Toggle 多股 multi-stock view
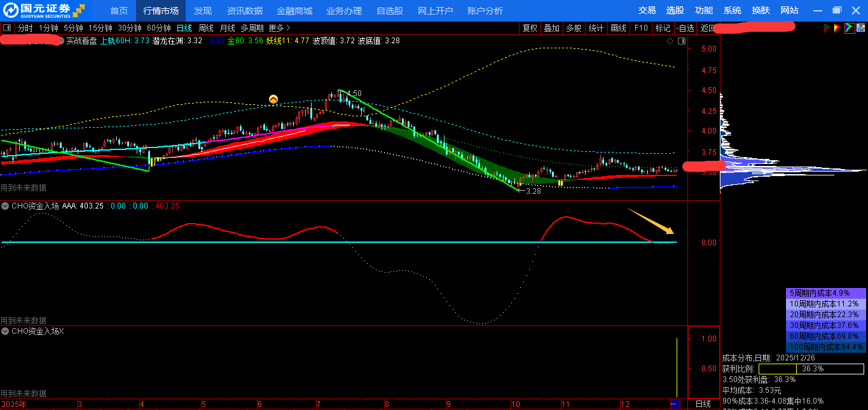868x410 pixels. 574,28
